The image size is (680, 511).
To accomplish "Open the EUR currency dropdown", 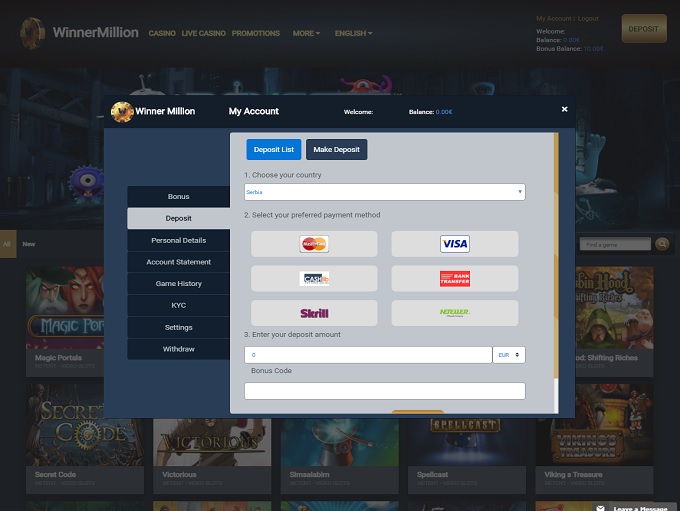I will pos(509,355).
